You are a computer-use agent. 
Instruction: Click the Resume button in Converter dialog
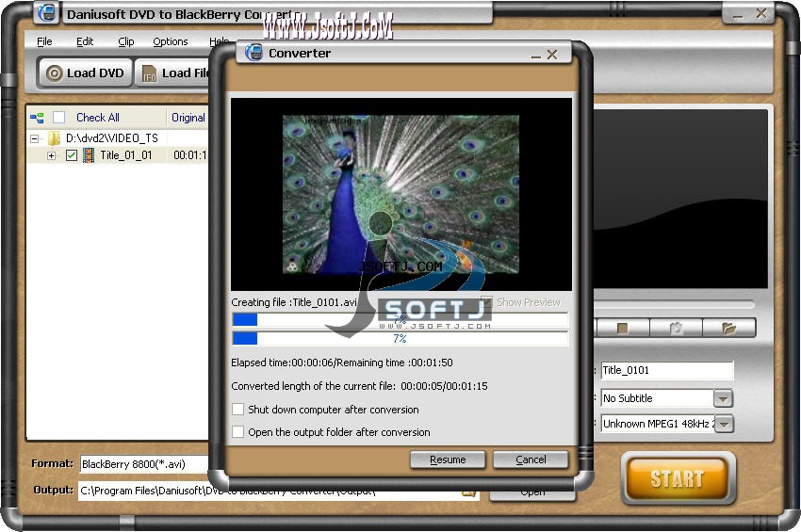(x=448, y=459)
